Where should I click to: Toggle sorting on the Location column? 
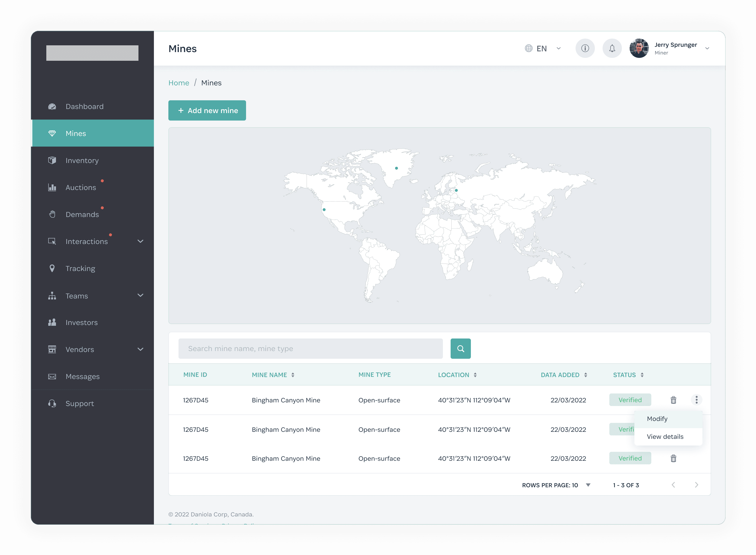tap(475, 375)
